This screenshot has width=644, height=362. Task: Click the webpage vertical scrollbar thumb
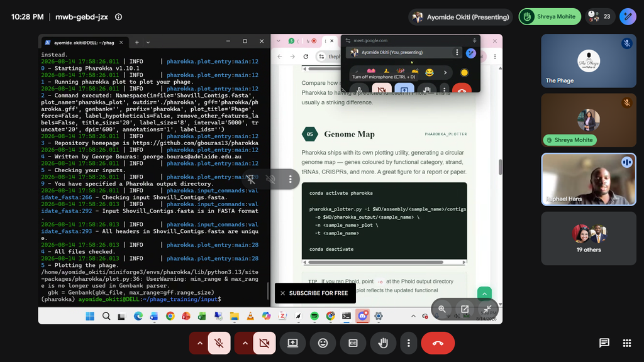pyautogui.click(x=500, y=167)
